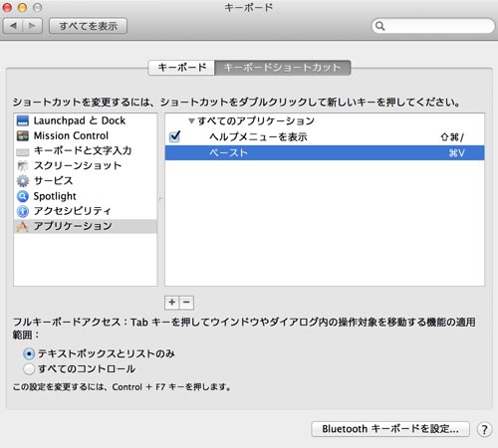Click the キーボードと文字入力 keyboard icon

click(23, 152)
